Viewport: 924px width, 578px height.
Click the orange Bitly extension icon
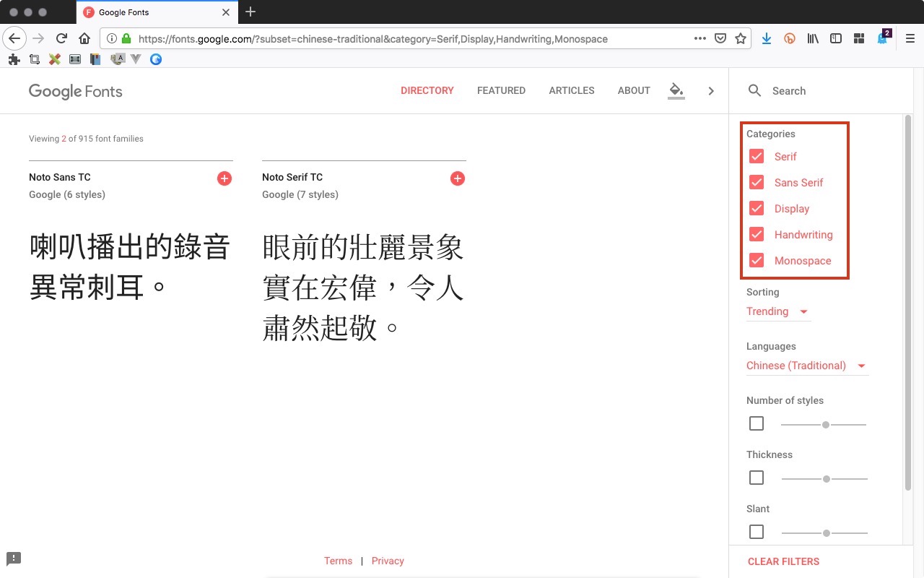tap(790, 39)
